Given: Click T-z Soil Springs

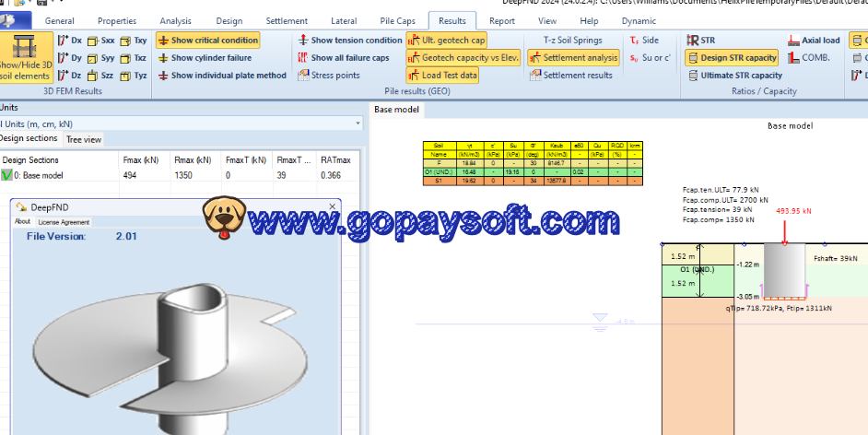Looking at the screenshot, I should (573, 41).
